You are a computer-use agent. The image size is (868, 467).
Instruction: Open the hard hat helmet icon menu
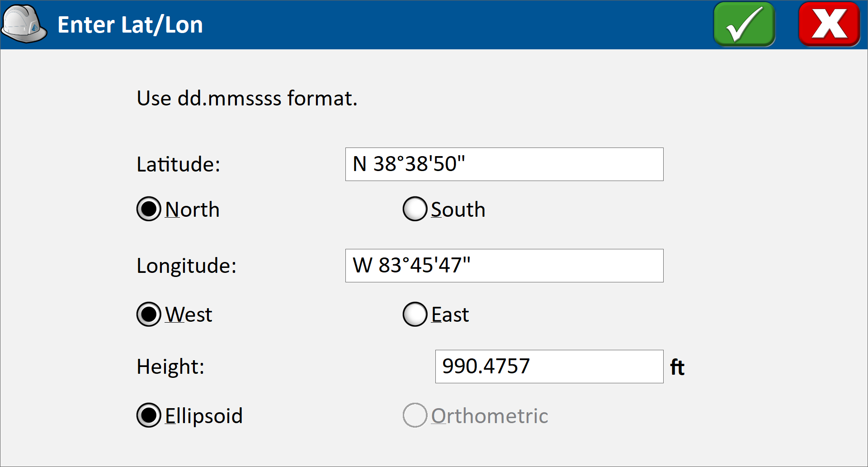point(24,24)
